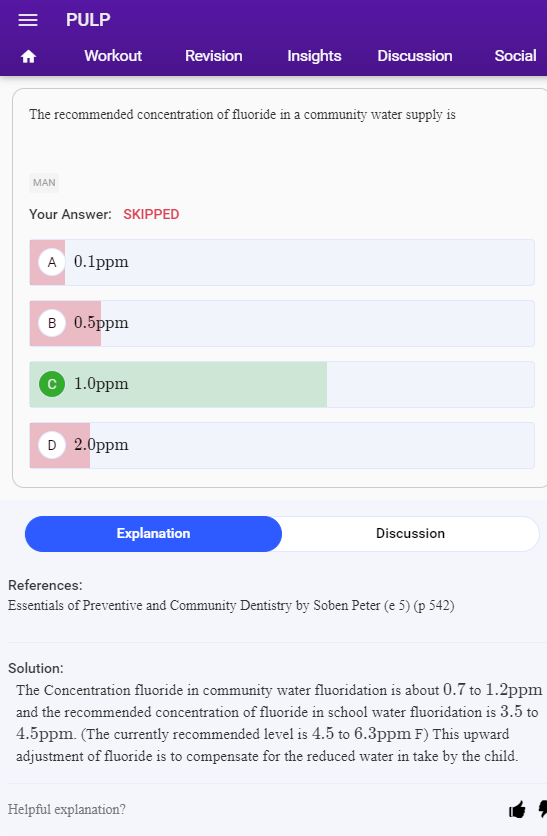Switch to the Insights tab

(314, 56)
